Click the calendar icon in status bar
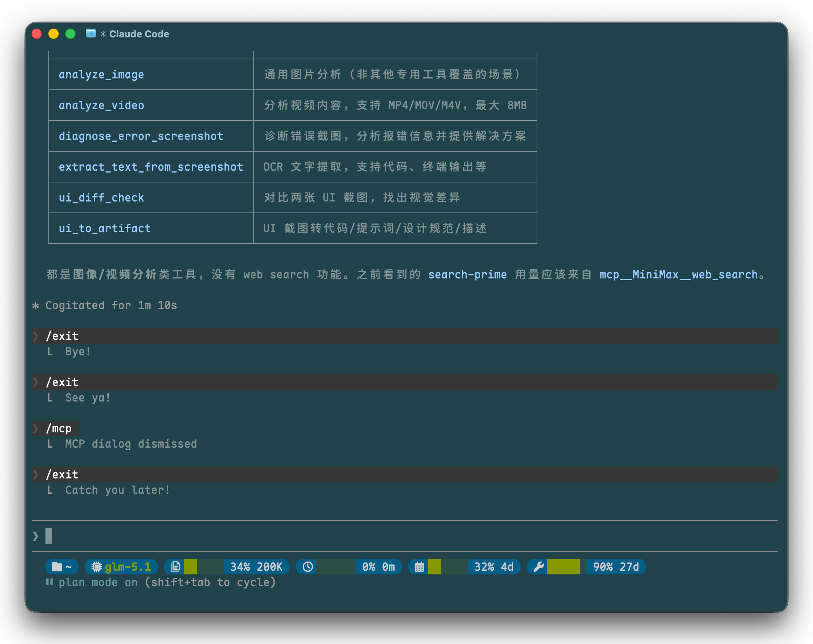813x644 pixels. [419, 567]
